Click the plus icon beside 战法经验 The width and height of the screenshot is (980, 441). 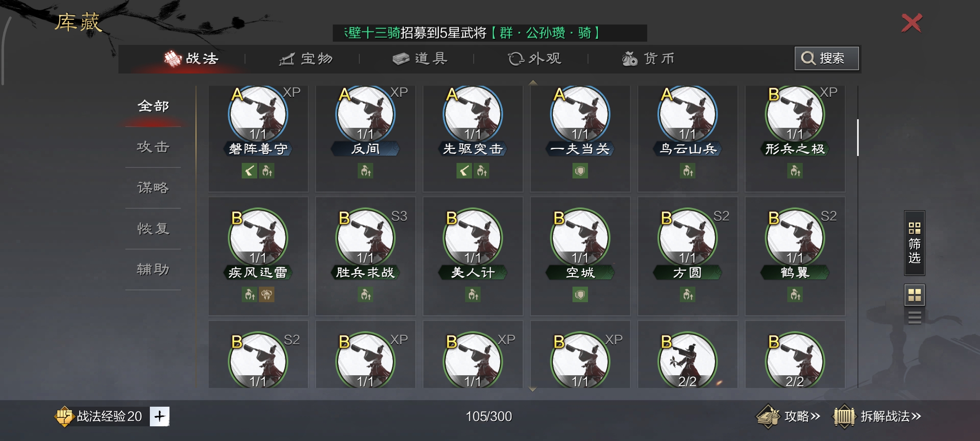tap(160, 416)
